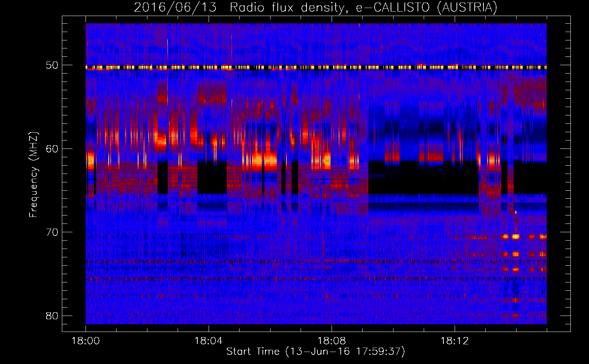The height and width of the screenshot is (364, 589).
Task: Click the "Start Time (13-Jun-16 17:59:37)" label
Action: (x=316, y=352)
